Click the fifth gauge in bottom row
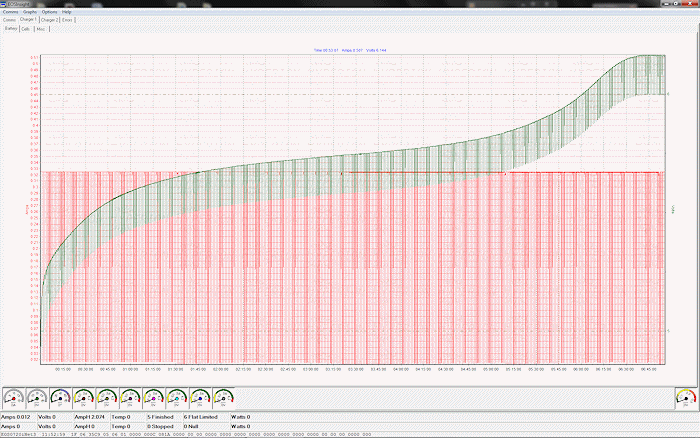Screen dimensions: 700x438 pos(107,397)
